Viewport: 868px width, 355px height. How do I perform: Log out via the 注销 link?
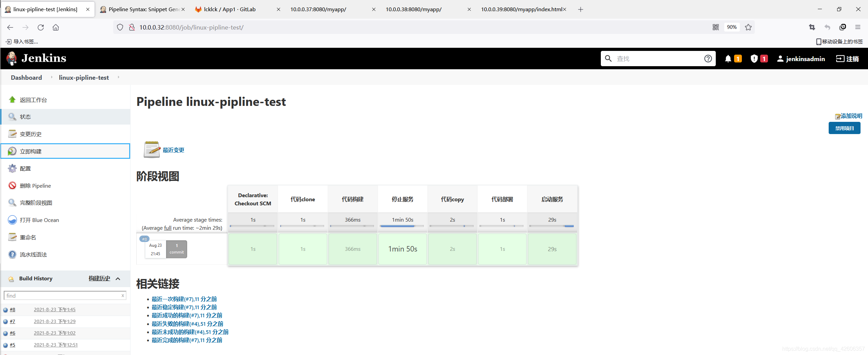pyautogui.click(x=847, y=59)
